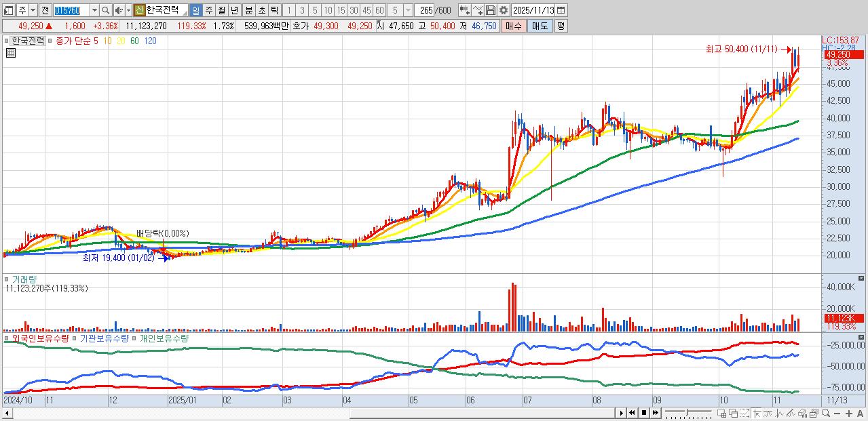
Task: Select interval 1 button
Action: (x=288, y=10)
